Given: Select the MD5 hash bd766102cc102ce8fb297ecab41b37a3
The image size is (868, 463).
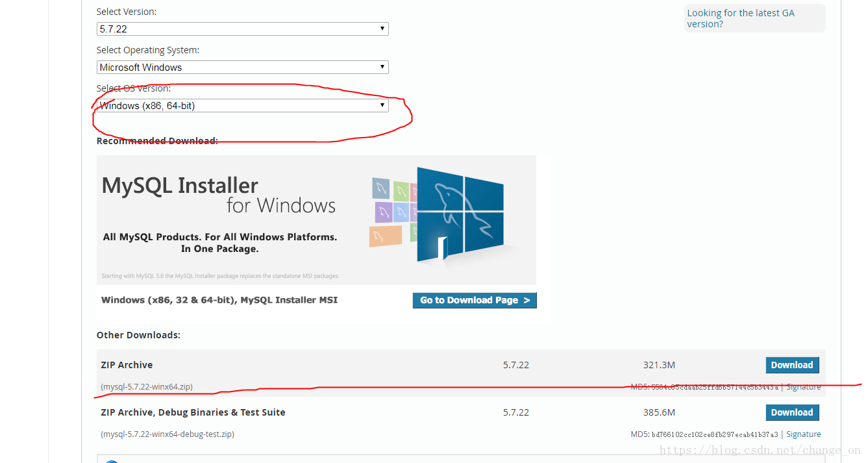Looking at the screenshot, I should point(715,434).
